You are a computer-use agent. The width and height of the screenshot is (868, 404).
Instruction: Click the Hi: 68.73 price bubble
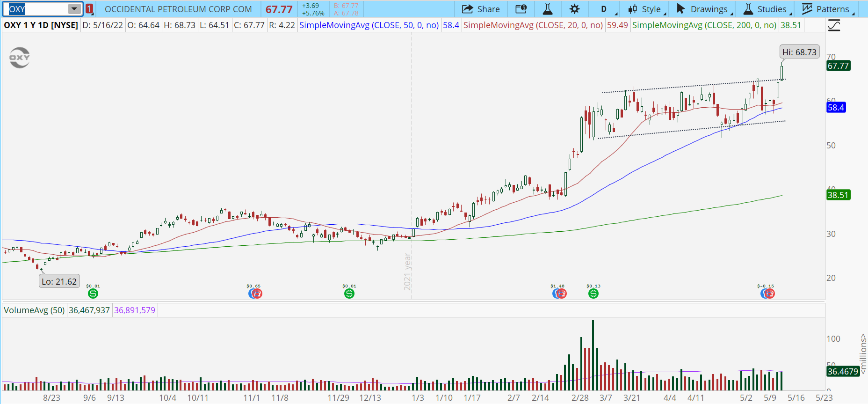[800, 52]
